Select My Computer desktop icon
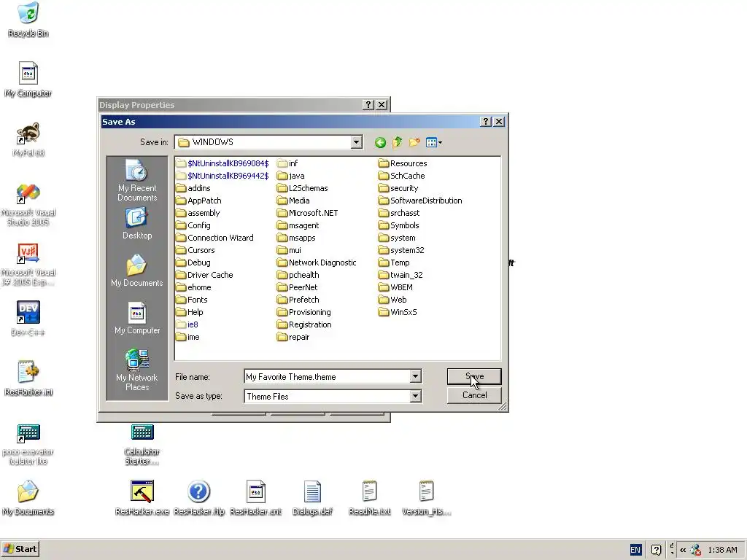 (28, 79)
